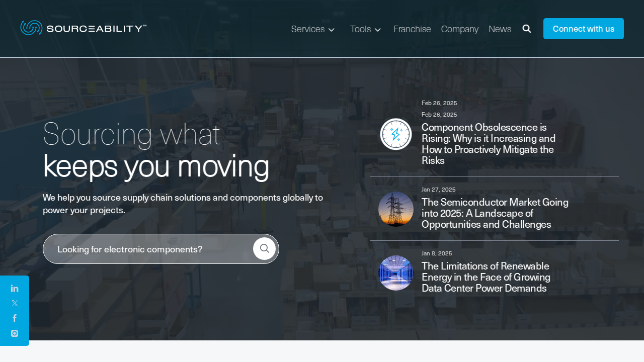Visit the Facebook social icon
The image size is (644, 362).
tap(15, 318)
